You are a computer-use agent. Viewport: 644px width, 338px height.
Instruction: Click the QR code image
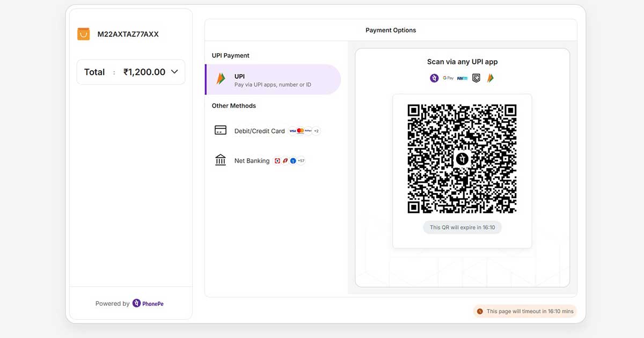pos(462,159)
